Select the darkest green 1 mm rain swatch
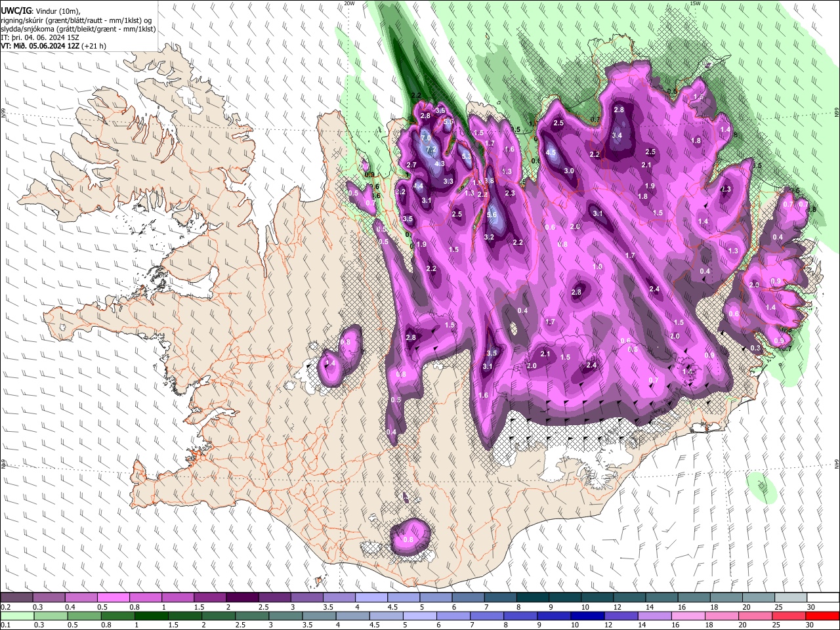Viewport: 840px width, 630px height. (152, 616)
